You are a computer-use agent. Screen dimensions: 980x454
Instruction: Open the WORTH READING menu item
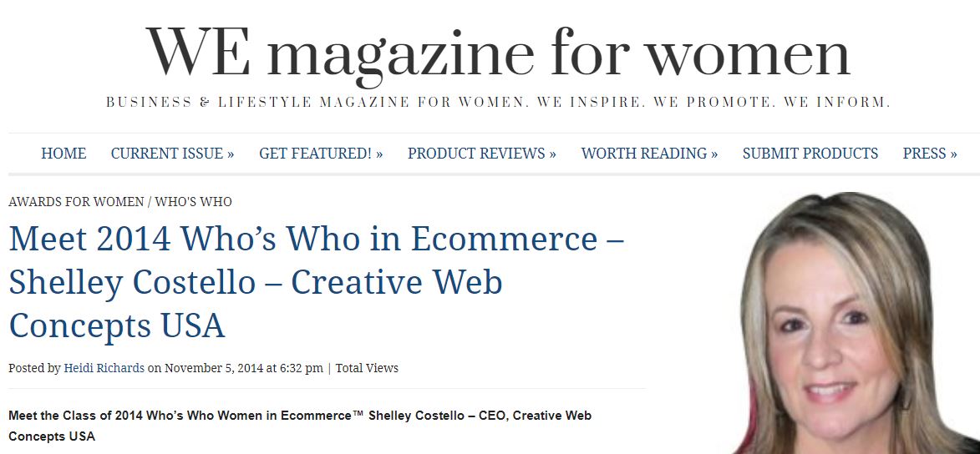[649, 154]
